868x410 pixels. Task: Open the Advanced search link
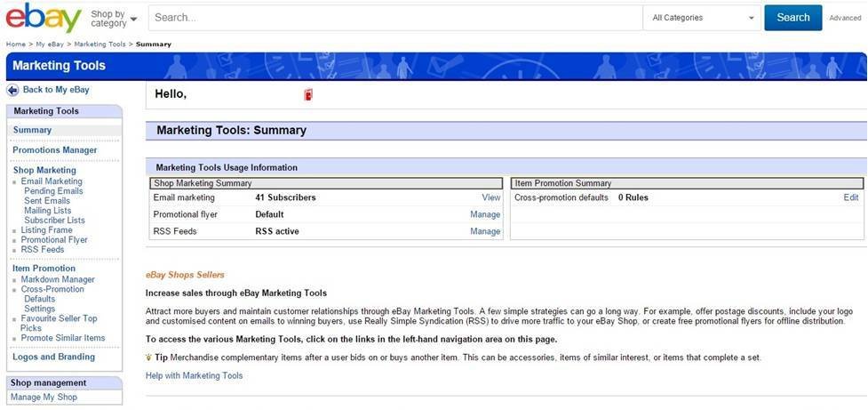(x=845, y=18)
